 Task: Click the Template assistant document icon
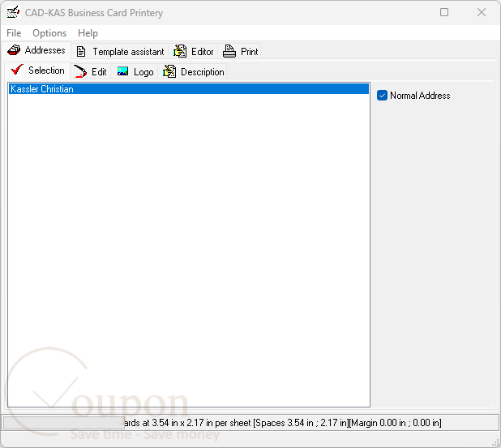tap(81, 51)
